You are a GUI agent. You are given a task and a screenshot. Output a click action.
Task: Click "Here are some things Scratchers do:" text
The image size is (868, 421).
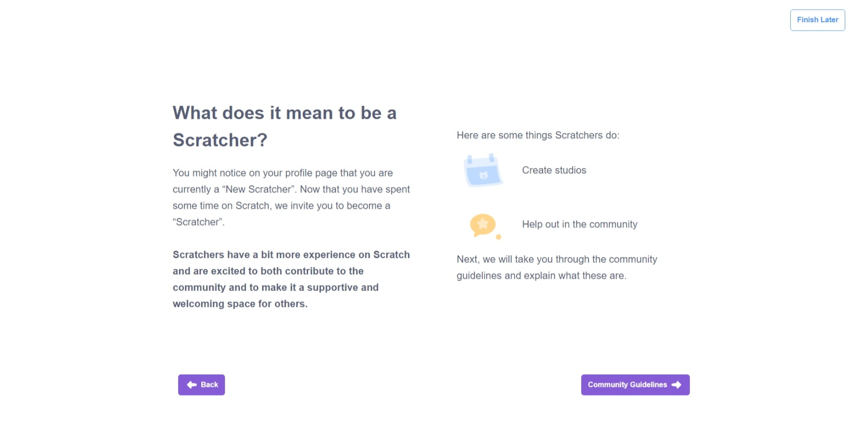click(x=538, y=135)
